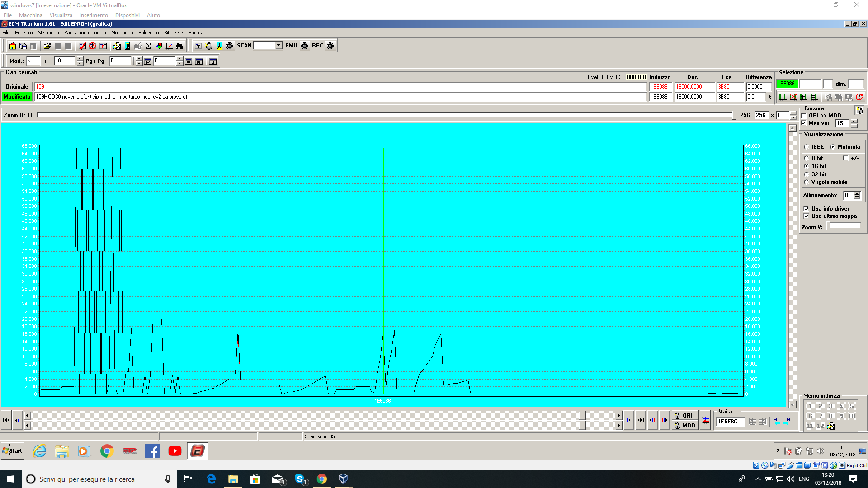Viewport: 868px width, 488px height.
Task: Click the colored 3D shapes toolbar icon
Action: 159,46
